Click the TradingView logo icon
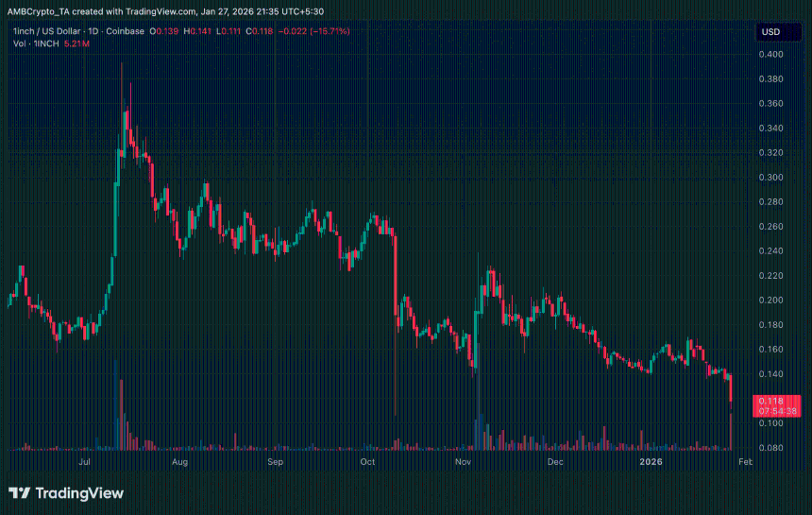 tap(20, 493)
